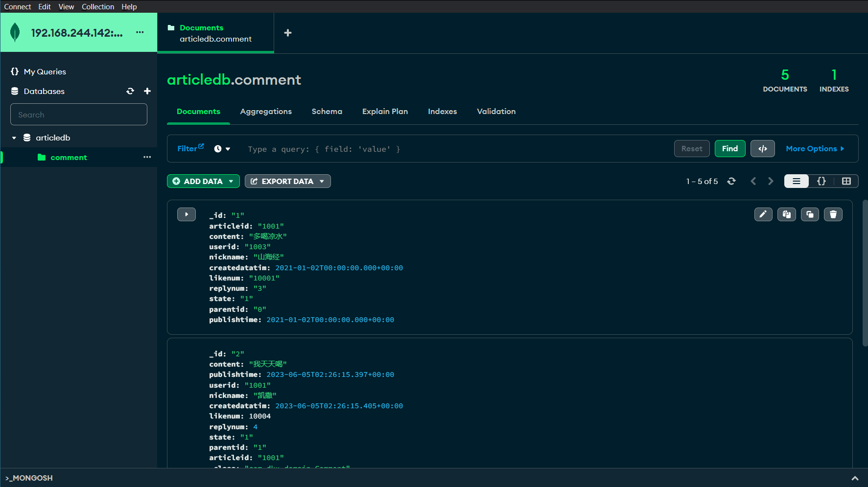
Task: Go to previous page of documents
Action: [753, 181]
